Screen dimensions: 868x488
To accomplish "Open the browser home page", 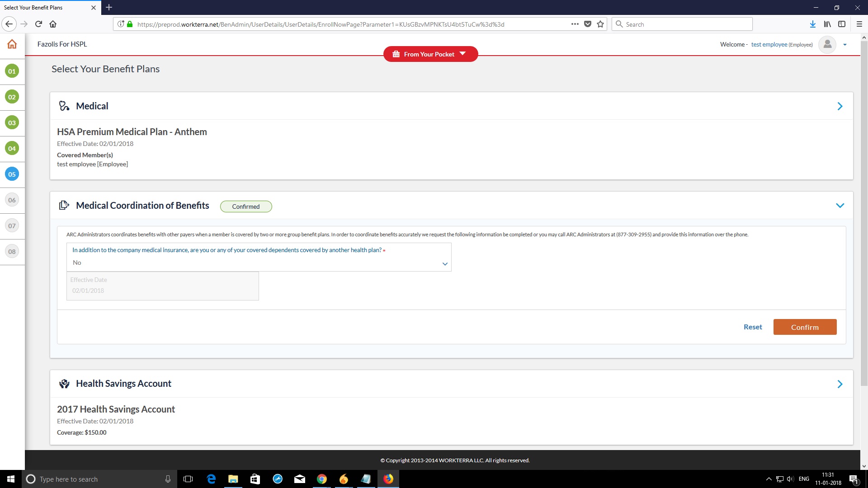I will click(53, 24).
